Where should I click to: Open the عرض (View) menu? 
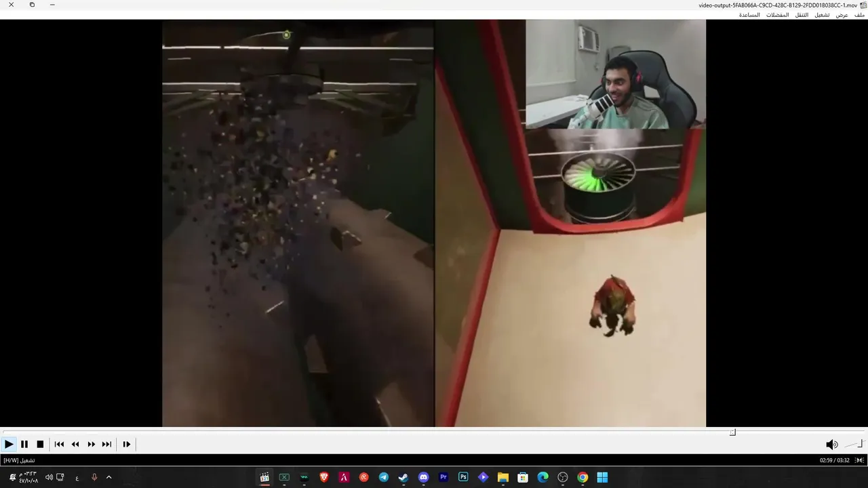[x=842, y=15]
